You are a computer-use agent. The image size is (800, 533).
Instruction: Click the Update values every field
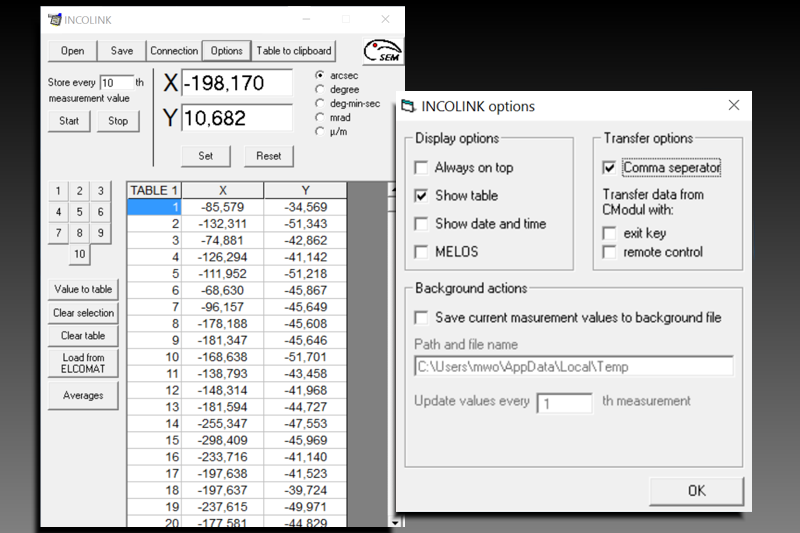(x=565, y=403)
